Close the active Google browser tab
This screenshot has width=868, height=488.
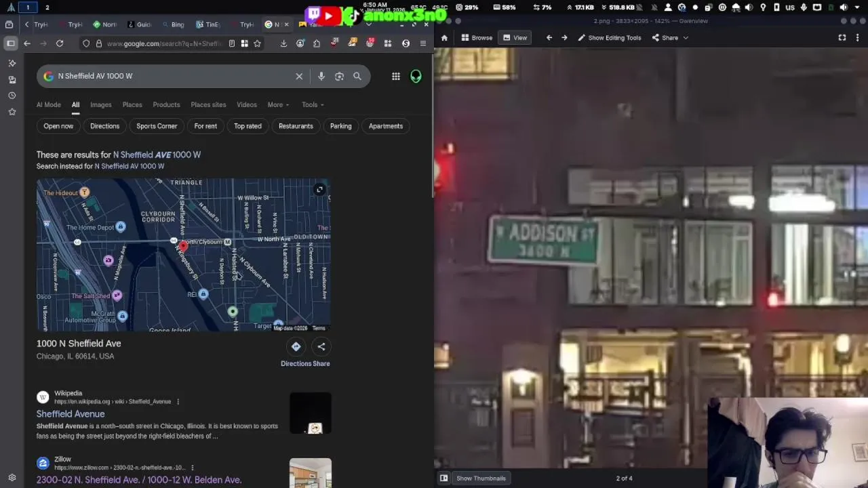[286, 24]
